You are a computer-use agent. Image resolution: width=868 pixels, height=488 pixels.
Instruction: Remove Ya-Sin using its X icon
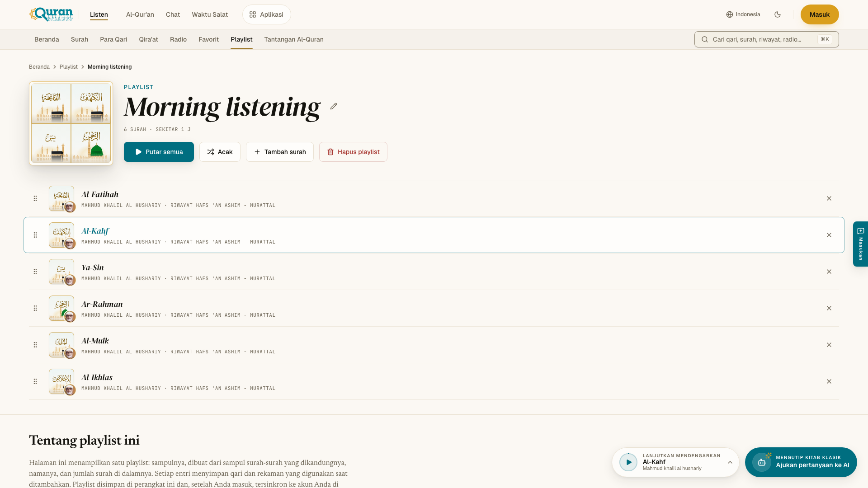coord(829,272)
